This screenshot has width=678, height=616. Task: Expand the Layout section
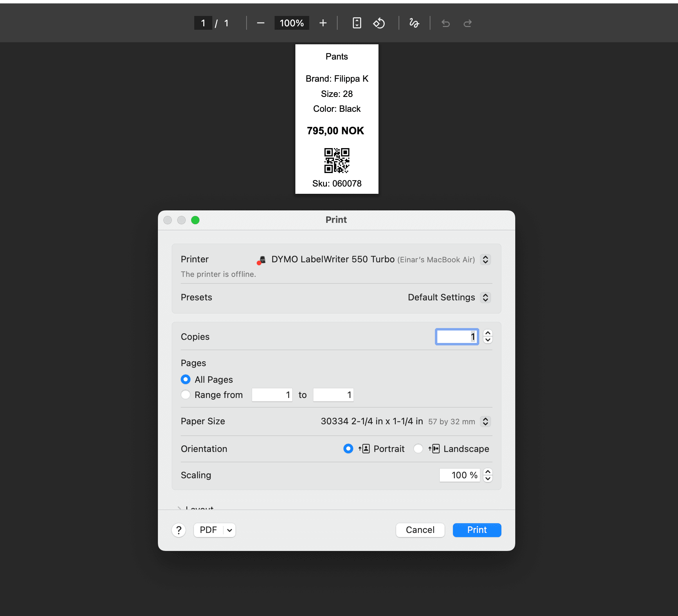click(x=199, y=508)
